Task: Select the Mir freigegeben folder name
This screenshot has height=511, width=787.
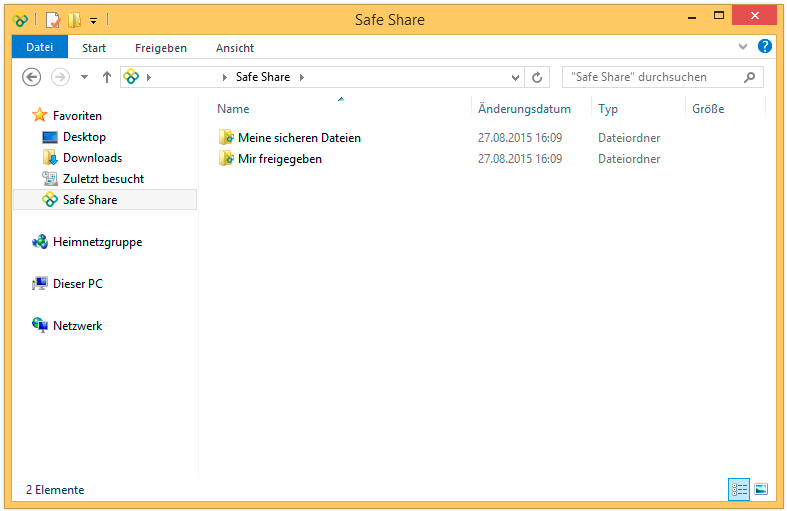Action: click(x=280, y=159)
